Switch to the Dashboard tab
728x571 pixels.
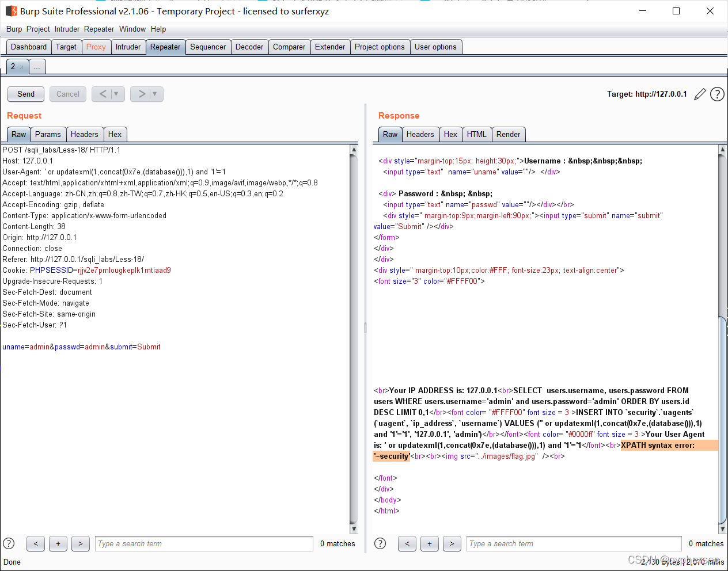coord(29,47)
